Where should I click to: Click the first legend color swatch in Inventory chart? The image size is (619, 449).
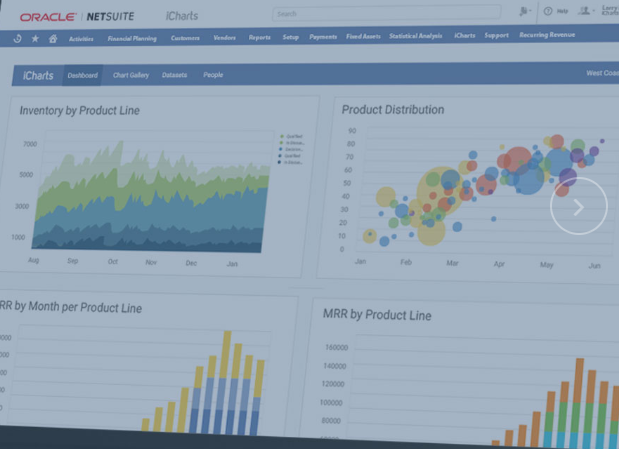(x=282, y=135)
